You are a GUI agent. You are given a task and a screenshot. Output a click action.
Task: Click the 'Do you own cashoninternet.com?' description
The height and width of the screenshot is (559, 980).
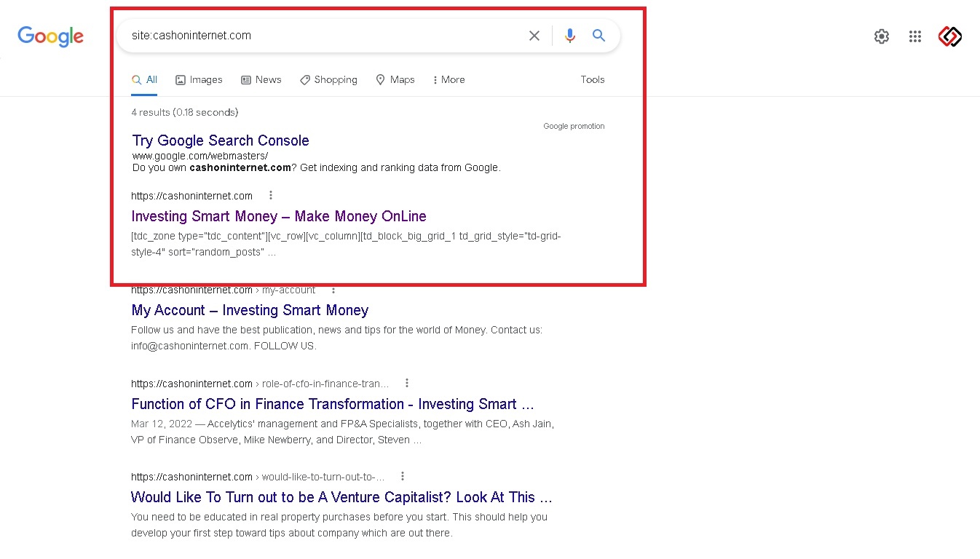tap(316, 167)
